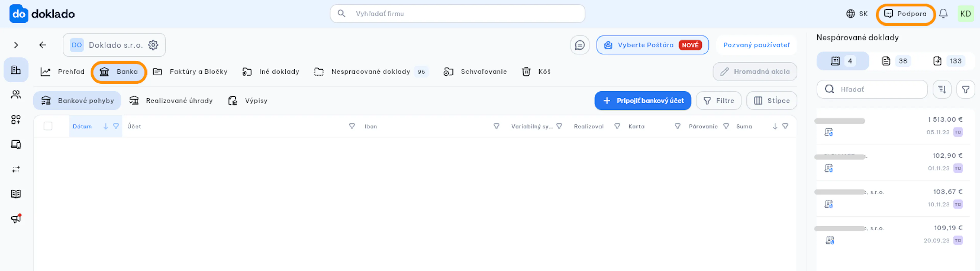Open company settings gear icon
This screenshot has height=271, width=980.
(x=153, y=45)
